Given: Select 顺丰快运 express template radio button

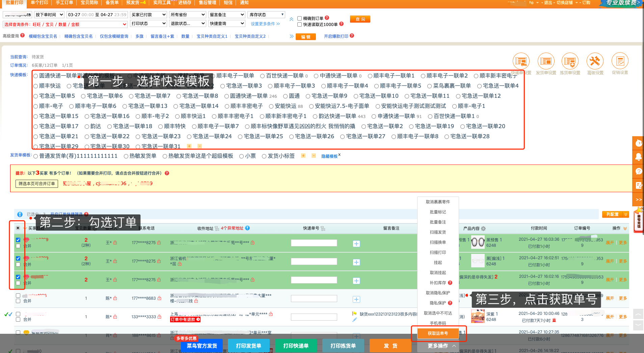Looking at the screenshot, I should [36, 86].
